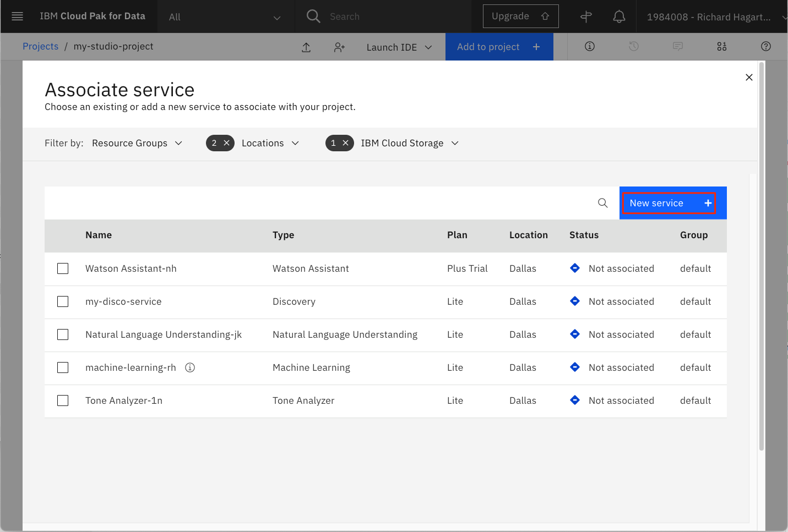Select the my-disco-service checkbox
This screenshot has width=788, height=532.
pos(63,301)
